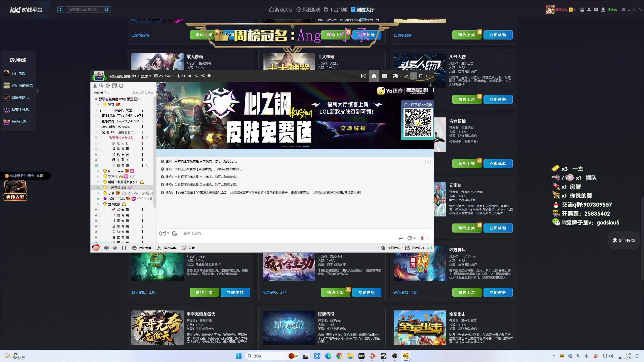This screenshot has height=362, width=644.
Task: Open the list panel icon in YY header
Action: pos(385,76)
